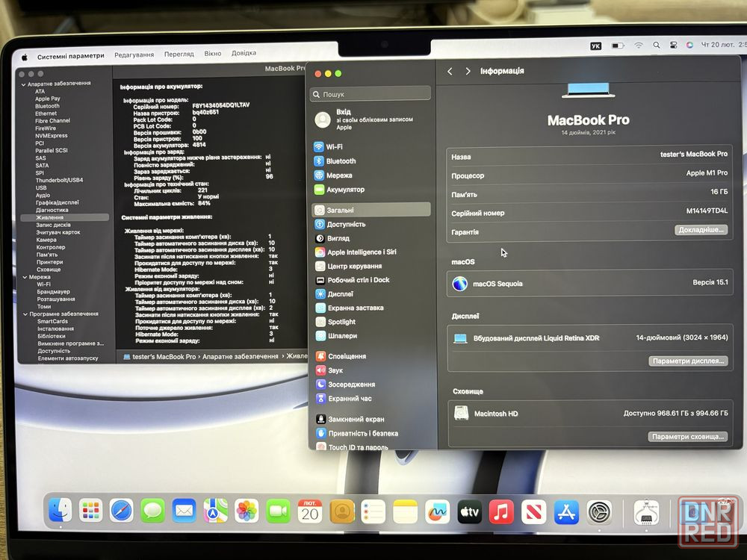The width and height of the screenshot is (747, 560).
Task: Open Messages from the Dock
Action: [x=152, y=511]
